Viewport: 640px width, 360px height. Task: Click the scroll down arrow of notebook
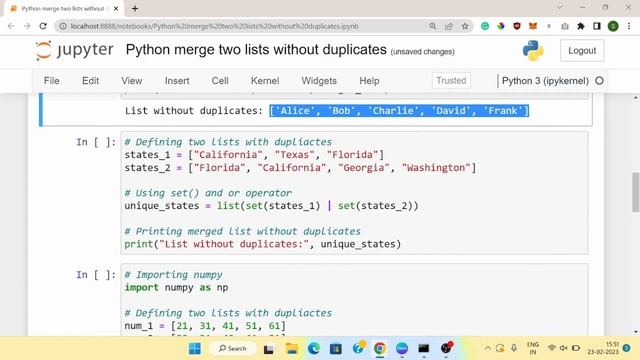click(636, 331)
